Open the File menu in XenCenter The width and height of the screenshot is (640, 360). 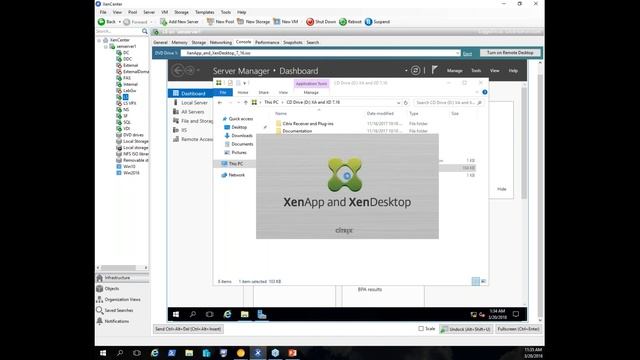tap(103, 12)
